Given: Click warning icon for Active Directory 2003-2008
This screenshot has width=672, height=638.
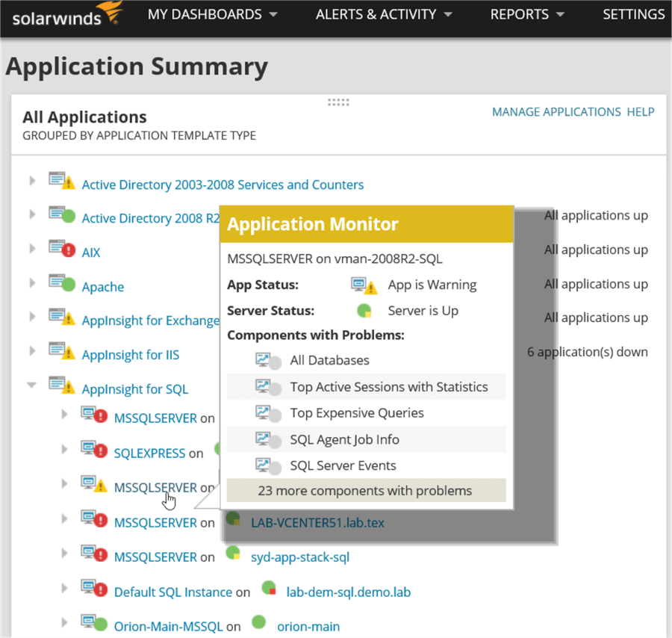Looking at the screenshot, I should click(62, 181).
